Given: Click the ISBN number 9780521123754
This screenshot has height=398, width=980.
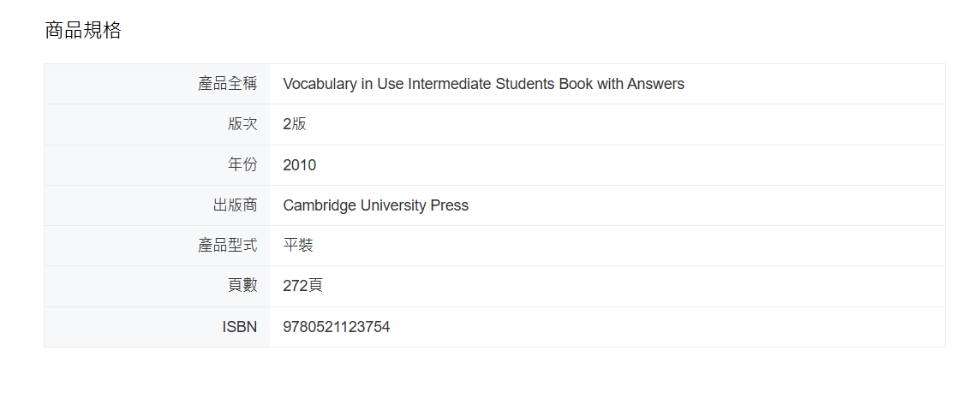Looking at the screenshot, I should [x=337, y=327].
